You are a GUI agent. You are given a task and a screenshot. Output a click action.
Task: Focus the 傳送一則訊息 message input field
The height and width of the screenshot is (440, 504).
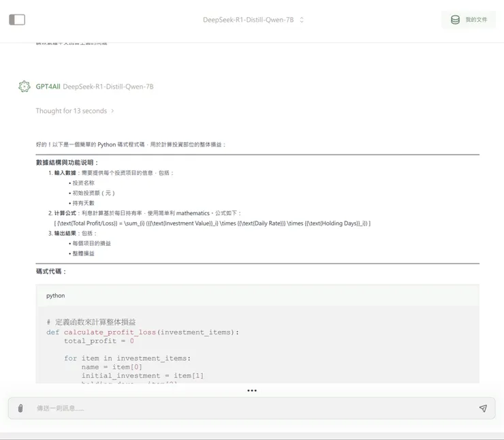tap(251, 408)
